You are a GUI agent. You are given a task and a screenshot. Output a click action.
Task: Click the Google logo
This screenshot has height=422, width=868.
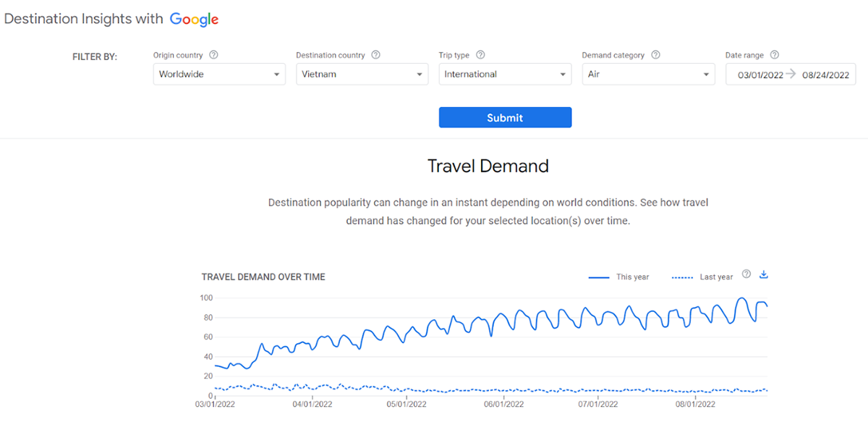pyautogui.click(x=194, y=20)
